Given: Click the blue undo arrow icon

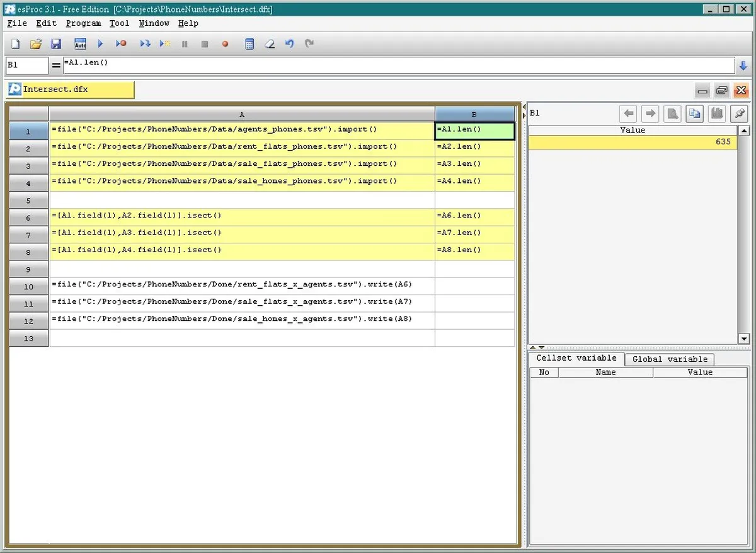Looking at the screenshot, I should 290,44.
